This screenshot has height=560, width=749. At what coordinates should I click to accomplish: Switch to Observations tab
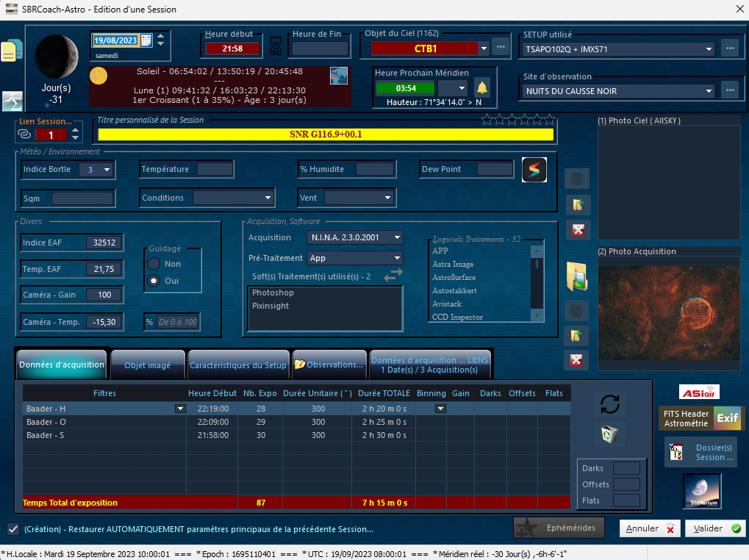(x=329, y=365)
